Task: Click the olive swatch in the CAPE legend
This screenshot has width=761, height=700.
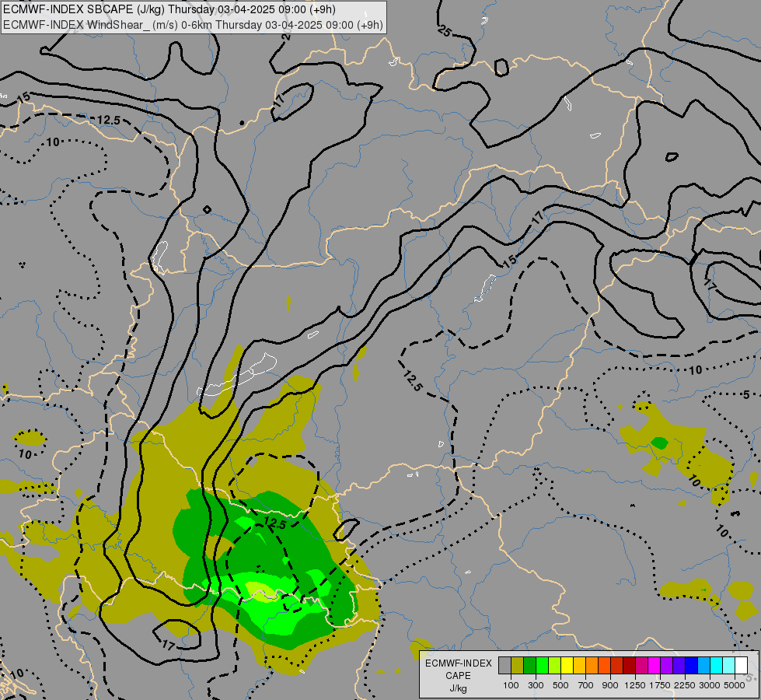Action: coord(518,666)
